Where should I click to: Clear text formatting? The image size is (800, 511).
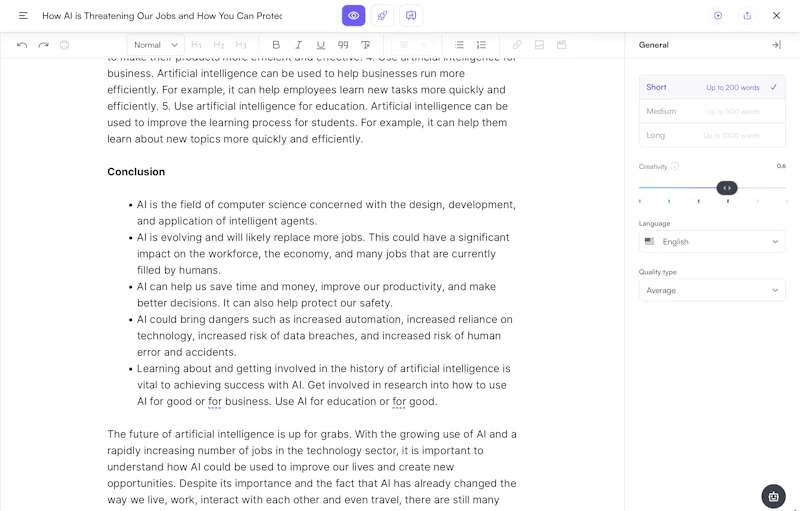(x=365, y=45)
